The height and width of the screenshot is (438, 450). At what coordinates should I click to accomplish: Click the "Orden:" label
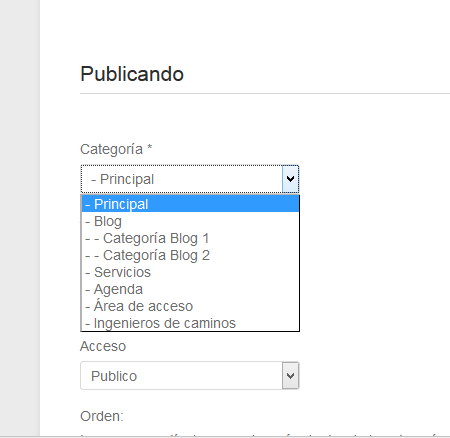coord(102,416)
